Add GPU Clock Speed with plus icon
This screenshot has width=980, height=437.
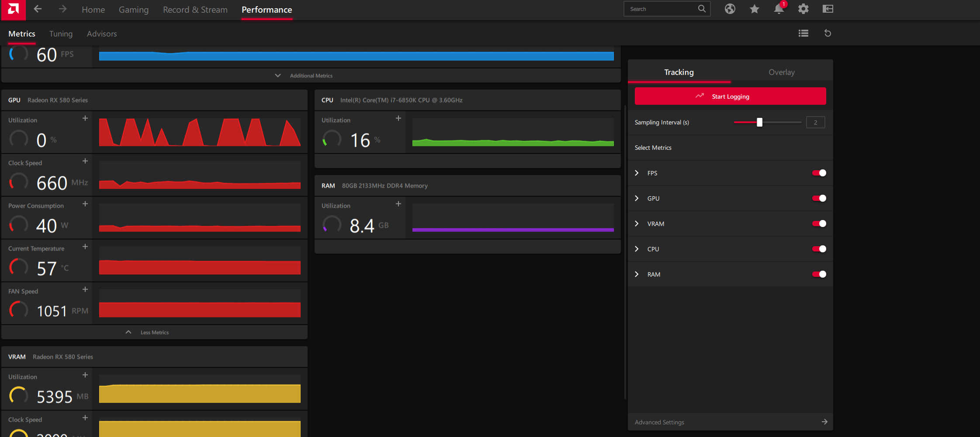pos(85,161)
